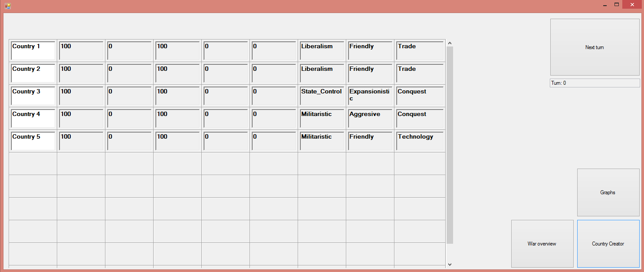644x272 pixels.
Task: Click the Expansionistic cell of Country 3
Action: pyautogui.click(x=370, y=96)
